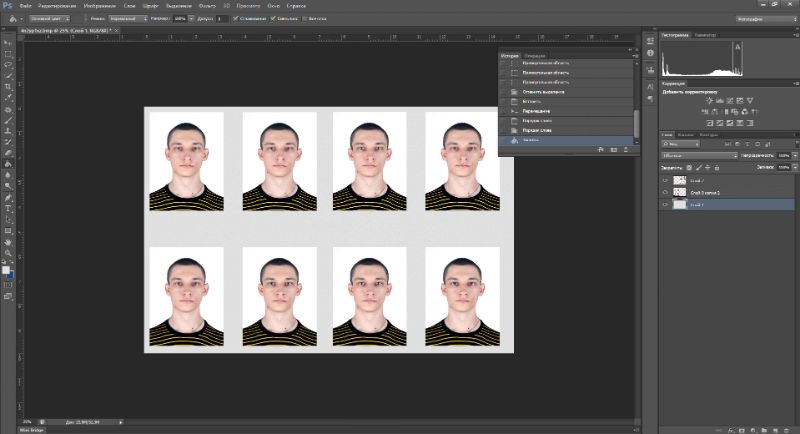The image size is (800, 434).
Task: Add an Invert adjustment layer
Action: 709,123
